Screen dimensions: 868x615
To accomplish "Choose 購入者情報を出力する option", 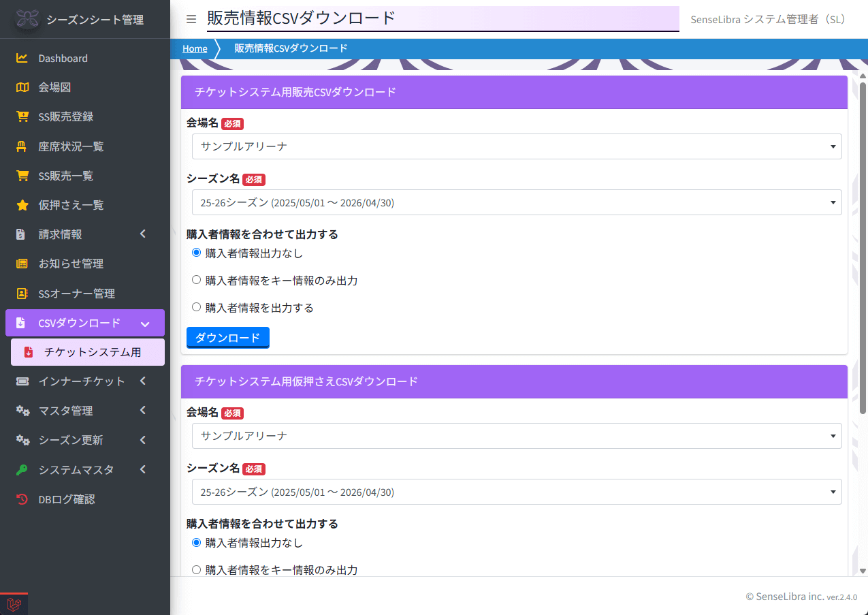I will tap(196, 306).
